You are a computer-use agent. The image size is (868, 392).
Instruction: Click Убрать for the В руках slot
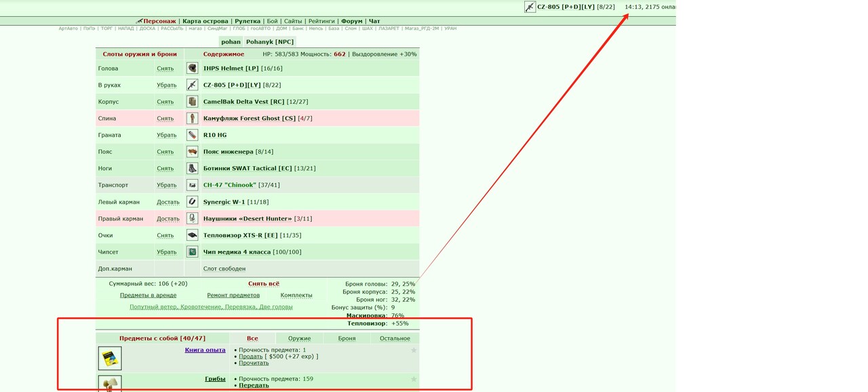click(x=167, y=85)
